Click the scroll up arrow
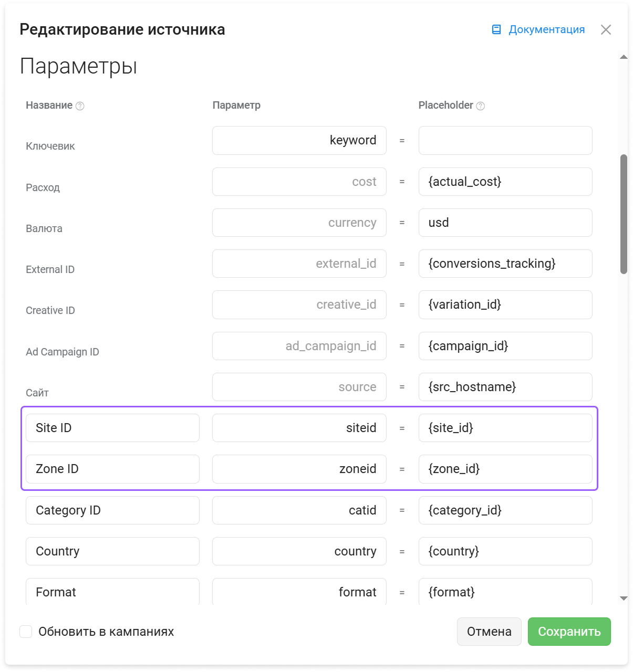This screenshot has height=672, width=633. point(624,57)
